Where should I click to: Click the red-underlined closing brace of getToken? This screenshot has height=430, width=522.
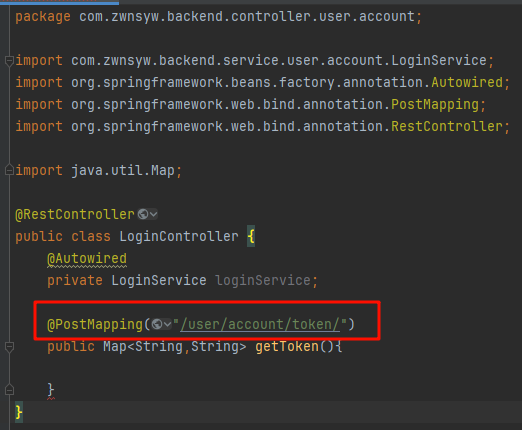(51, 390)
